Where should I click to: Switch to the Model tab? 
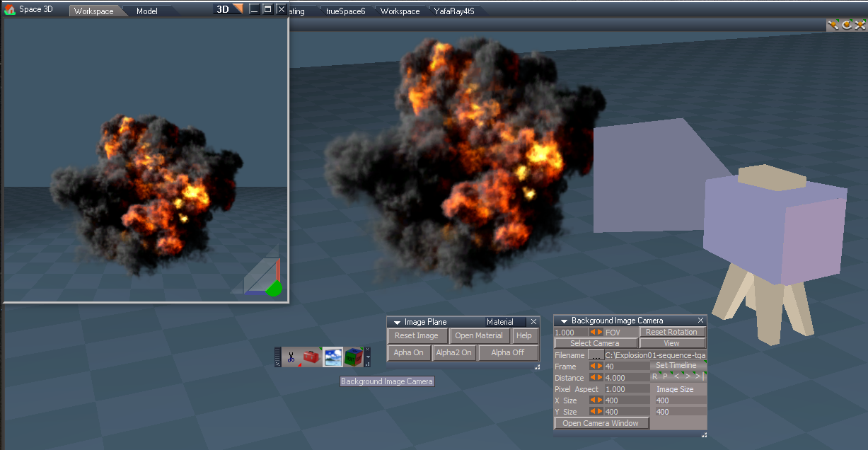pos(147,11)
